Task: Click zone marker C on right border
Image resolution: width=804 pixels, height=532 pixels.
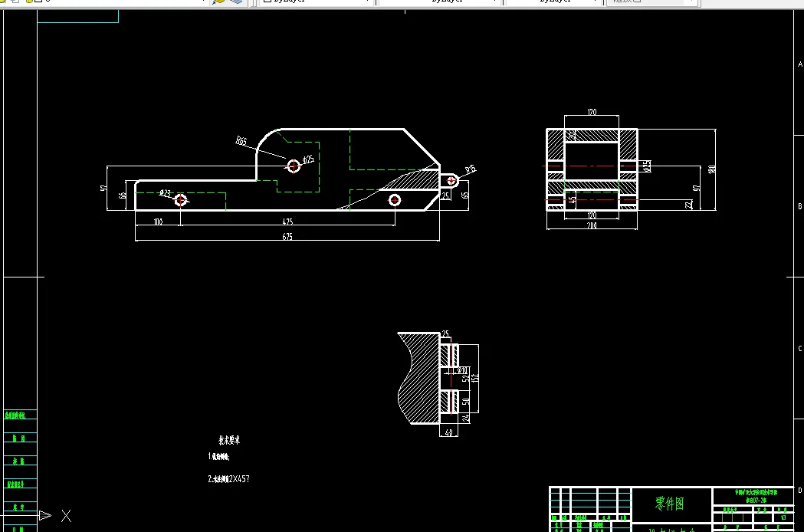Action: click(x=799, y=348)
